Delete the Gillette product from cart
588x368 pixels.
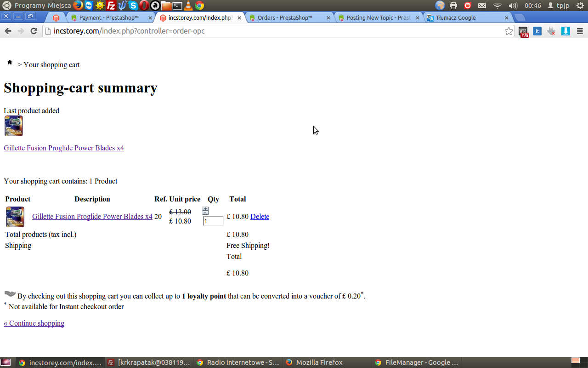(x=260, y=217)
